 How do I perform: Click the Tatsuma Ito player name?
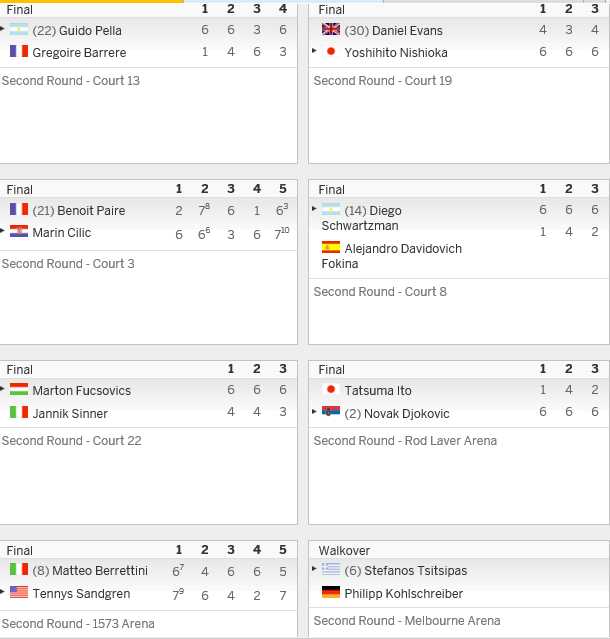click(x=378, y=391)
